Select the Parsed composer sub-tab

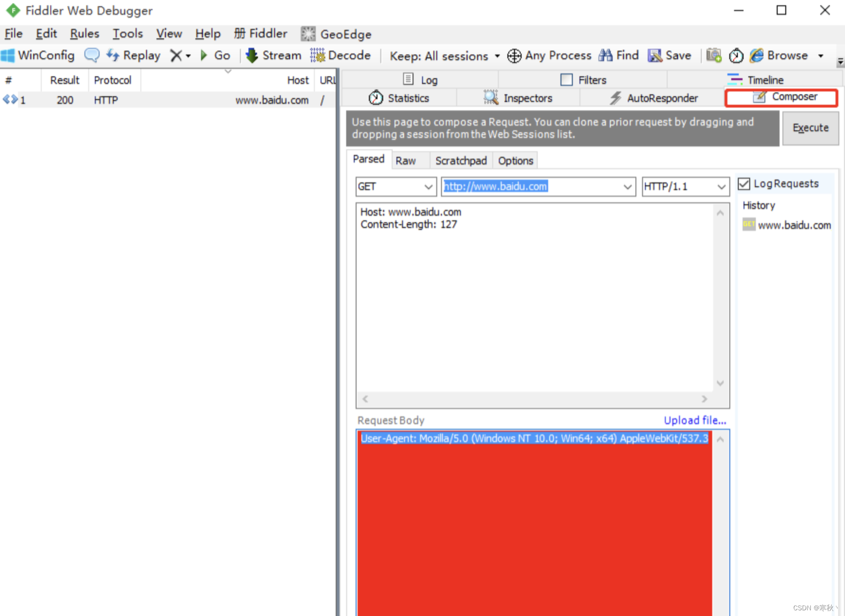[368, 159]
